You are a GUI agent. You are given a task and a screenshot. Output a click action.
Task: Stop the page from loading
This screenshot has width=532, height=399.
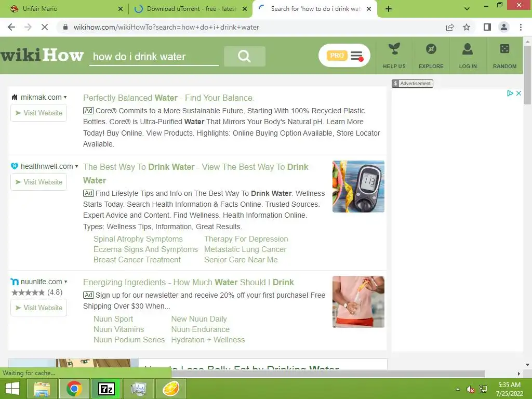tap(45, 27)
